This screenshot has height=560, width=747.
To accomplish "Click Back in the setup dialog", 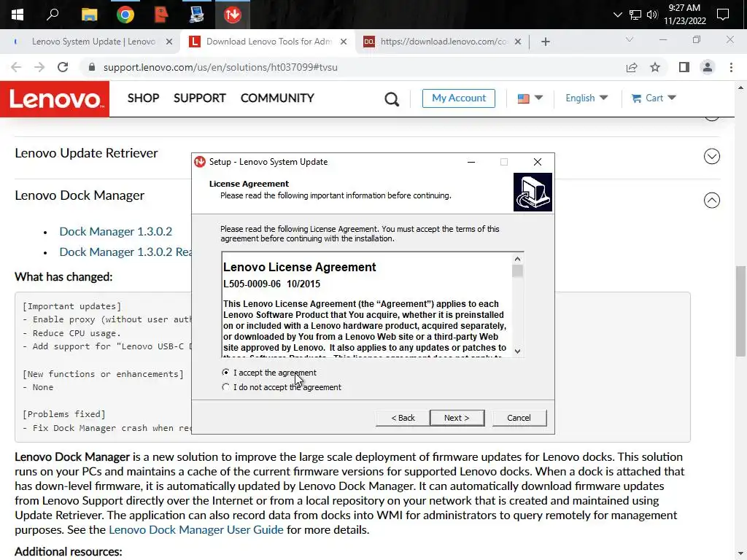I will [x=403, y=418].
